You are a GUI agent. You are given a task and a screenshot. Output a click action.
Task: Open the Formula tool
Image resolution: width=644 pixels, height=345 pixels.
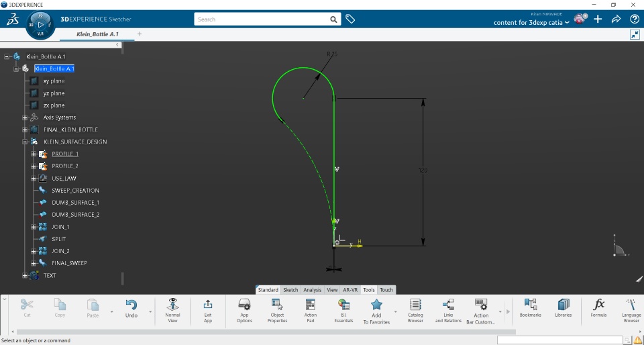(598, 308)
